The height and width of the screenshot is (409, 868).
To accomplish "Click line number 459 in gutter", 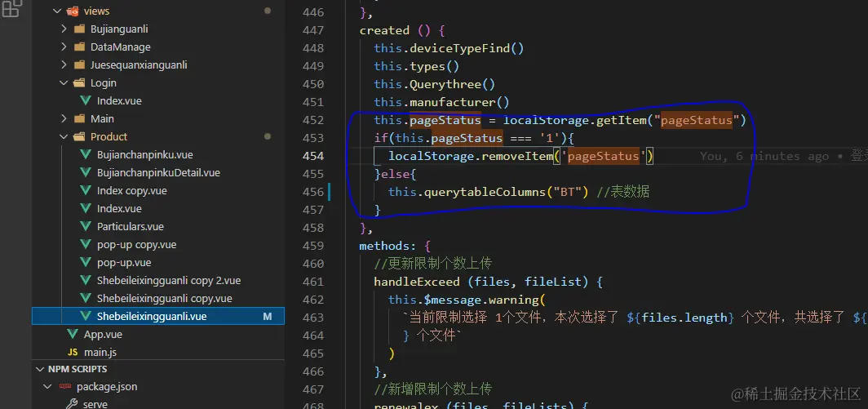I will pos(313,246).
